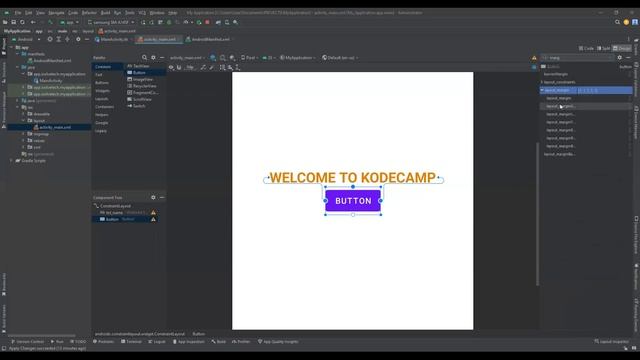Click the attributes search input field

[x=577, y=58]
